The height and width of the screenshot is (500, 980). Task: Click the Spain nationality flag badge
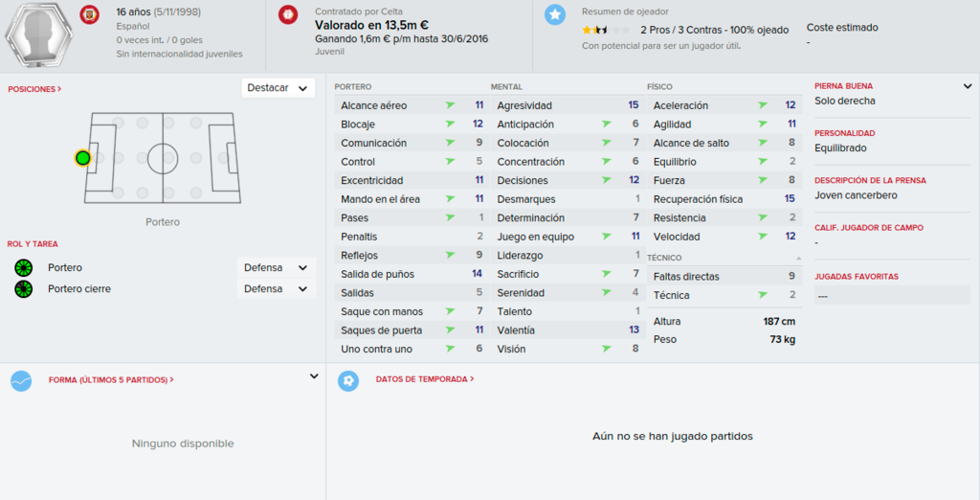click(89, 14)
